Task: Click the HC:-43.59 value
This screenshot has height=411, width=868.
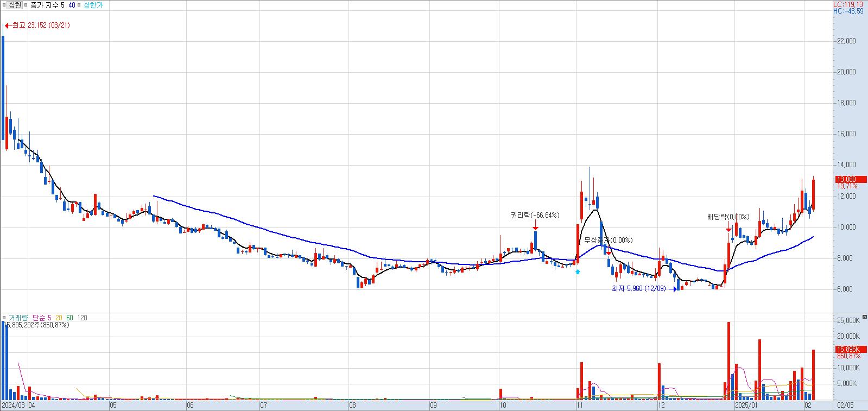Action: [849, 11]
